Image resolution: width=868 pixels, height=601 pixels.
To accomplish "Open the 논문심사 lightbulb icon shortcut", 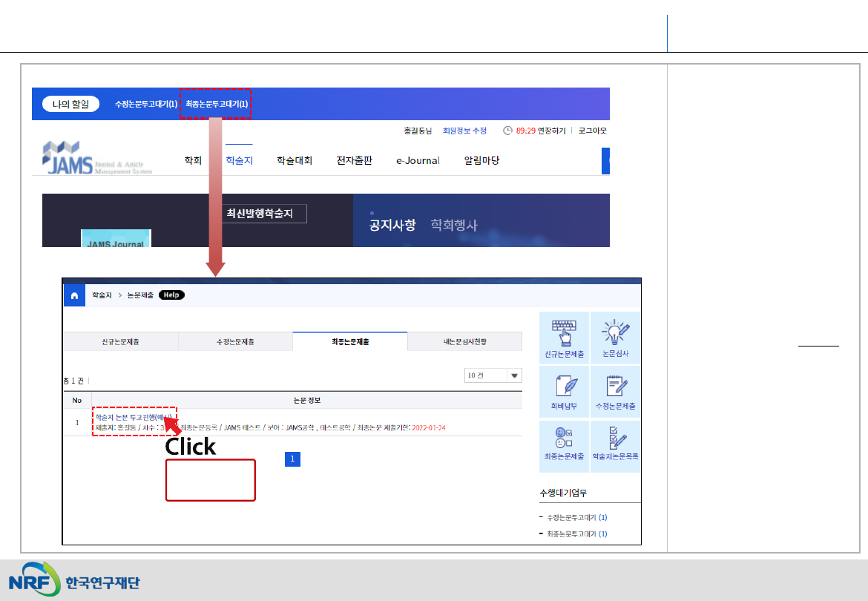I will [x=615, y=336].
